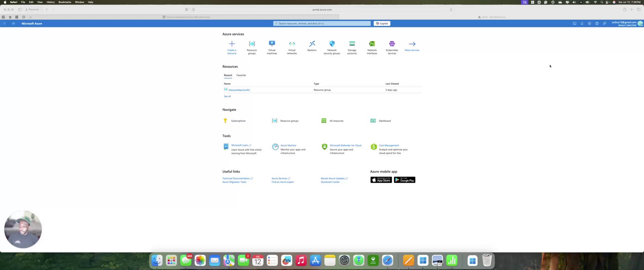This screenshot has width=644, height=270.
Task: Open Safari tab overview icon
Action: [639, 9]
